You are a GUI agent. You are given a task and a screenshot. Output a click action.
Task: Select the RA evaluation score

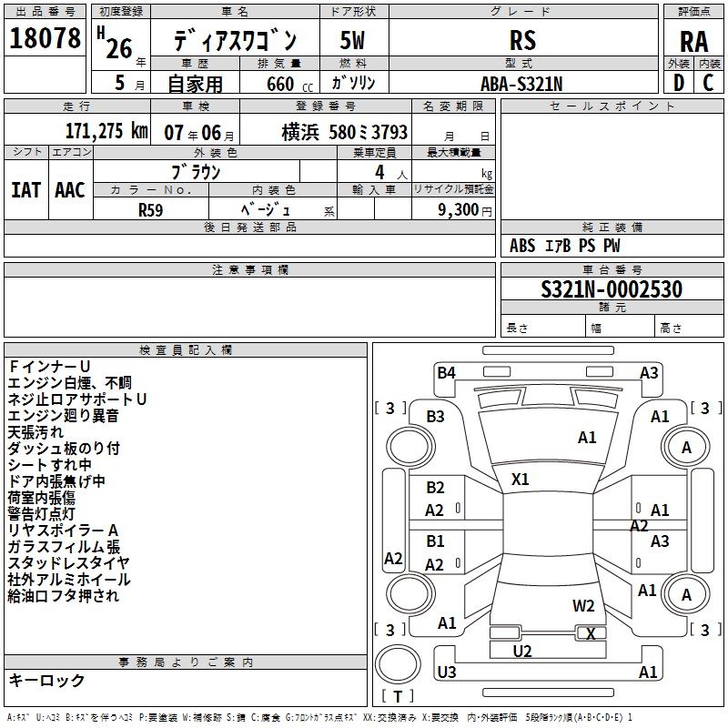pos(693,42)
